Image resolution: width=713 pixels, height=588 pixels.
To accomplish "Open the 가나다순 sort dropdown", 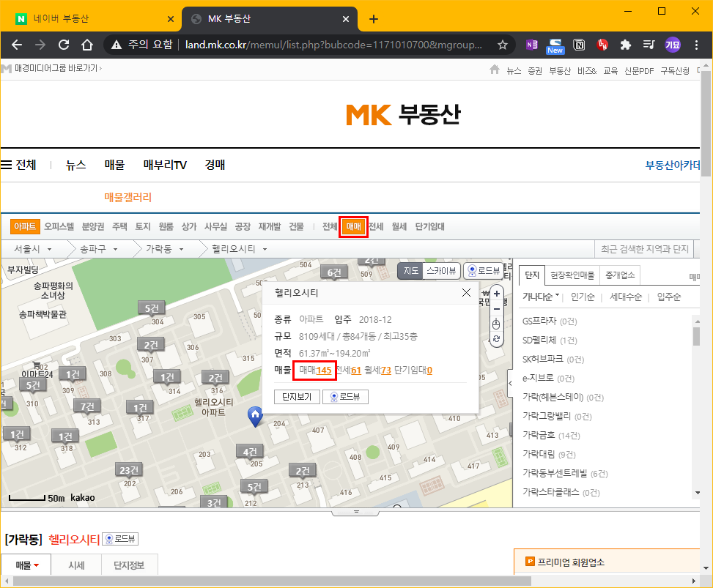I will pos(541,297).
